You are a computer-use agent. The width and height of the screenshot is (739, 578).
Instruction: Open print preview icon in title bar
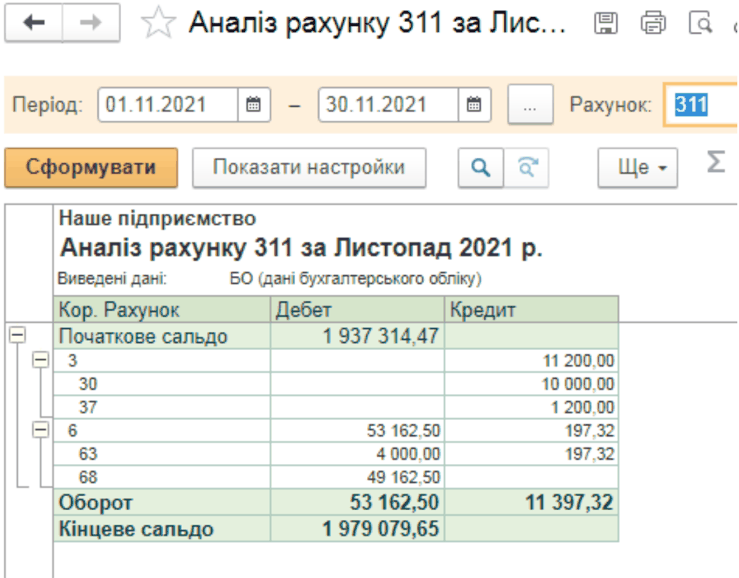[703, 22]
